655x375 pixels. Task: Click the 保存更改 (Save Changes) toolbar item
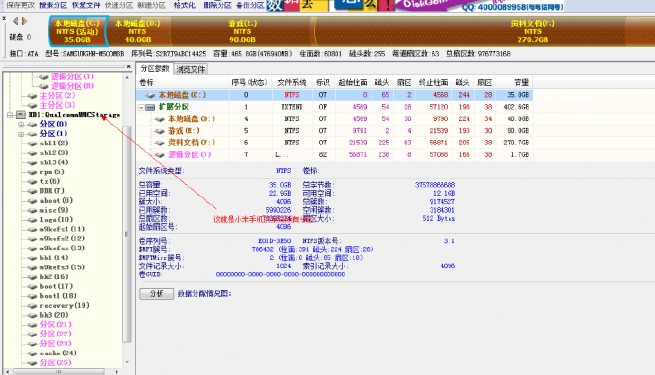pyautogui.click(x=20, y=5)
